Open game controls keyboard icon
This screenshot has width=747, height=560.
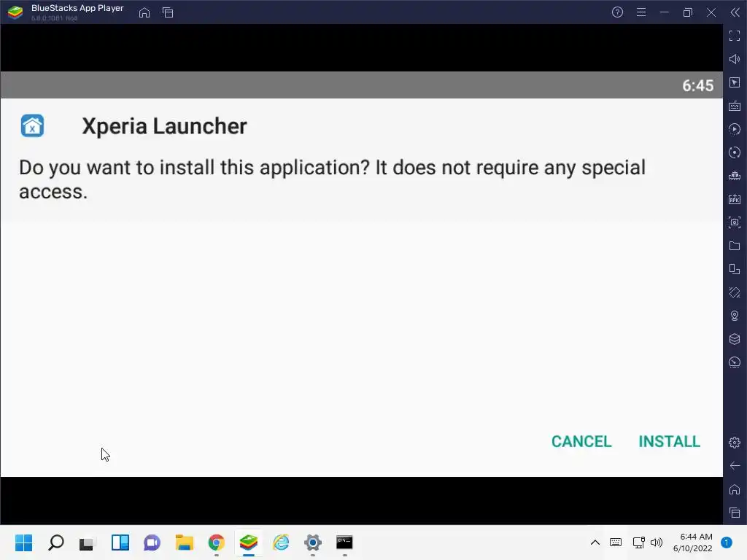point(735,106)
